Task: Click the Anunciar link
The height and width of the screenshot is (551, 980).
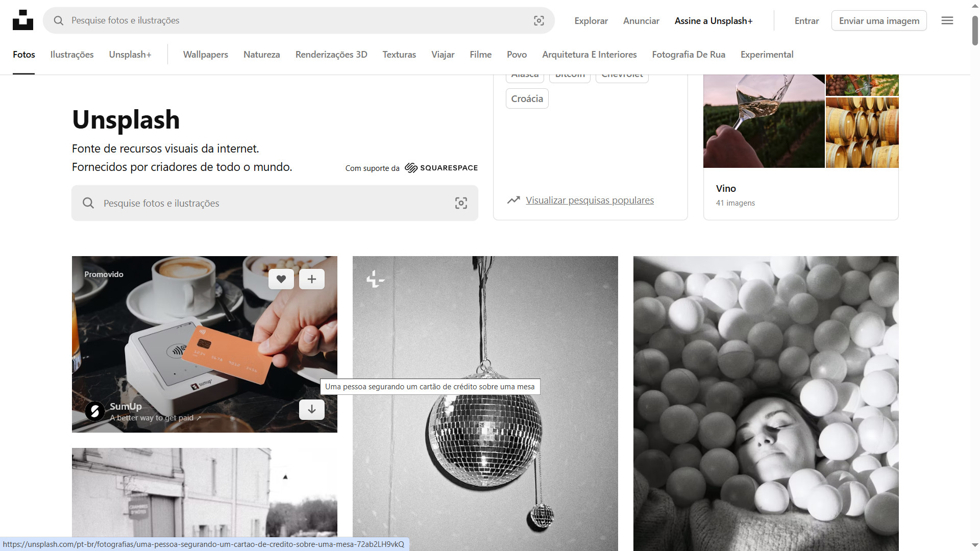Action: (641, 21)
